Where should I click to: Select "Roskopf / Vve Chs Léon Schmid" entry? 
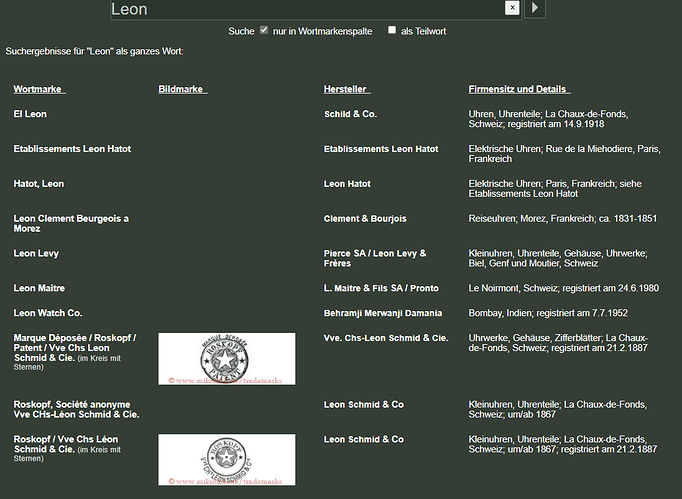67,449
